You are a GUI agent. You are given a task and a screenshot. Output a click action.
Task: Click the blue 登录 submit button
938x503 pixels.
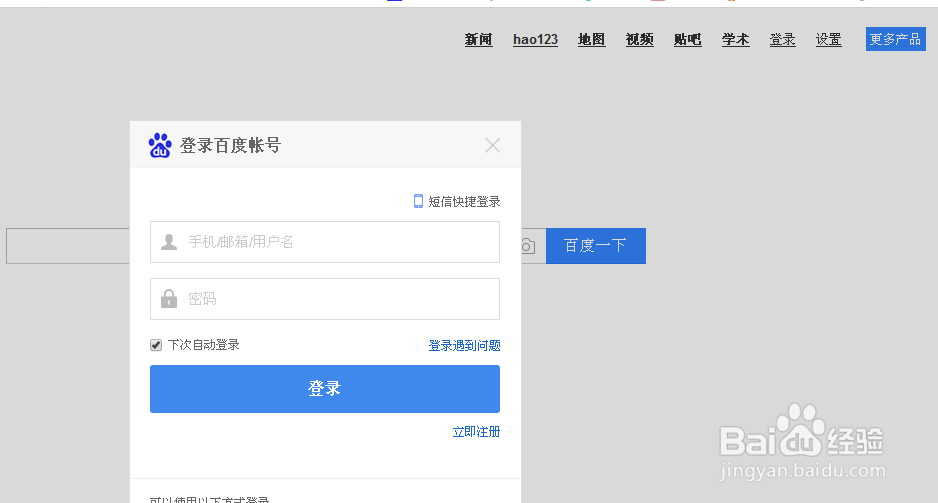325,389
